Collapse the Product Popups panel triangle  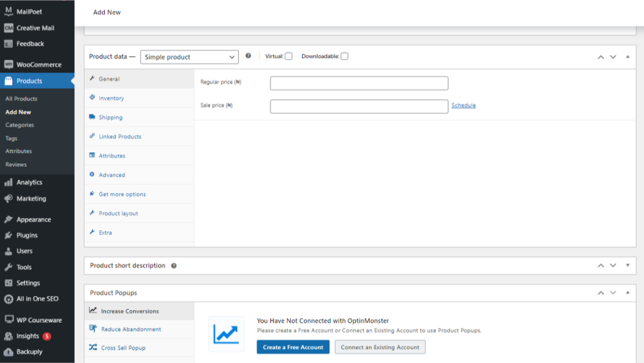[628, 292]
